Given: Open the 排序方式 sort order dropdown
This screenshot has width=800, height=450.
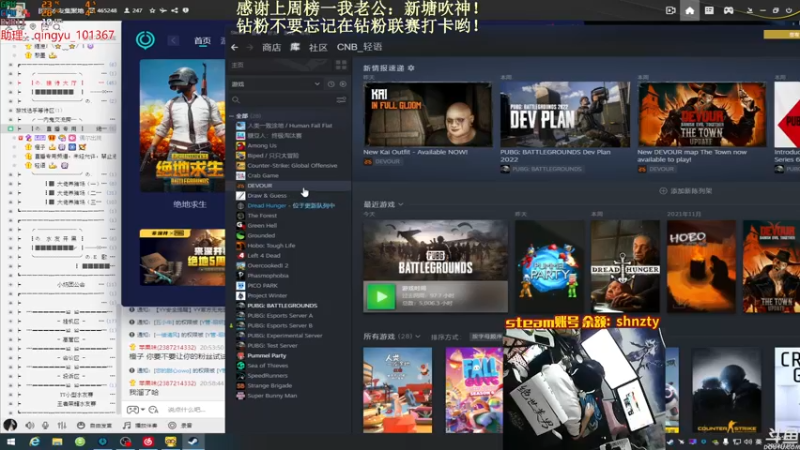Looking at the screenshot, I should click(485, 337).
